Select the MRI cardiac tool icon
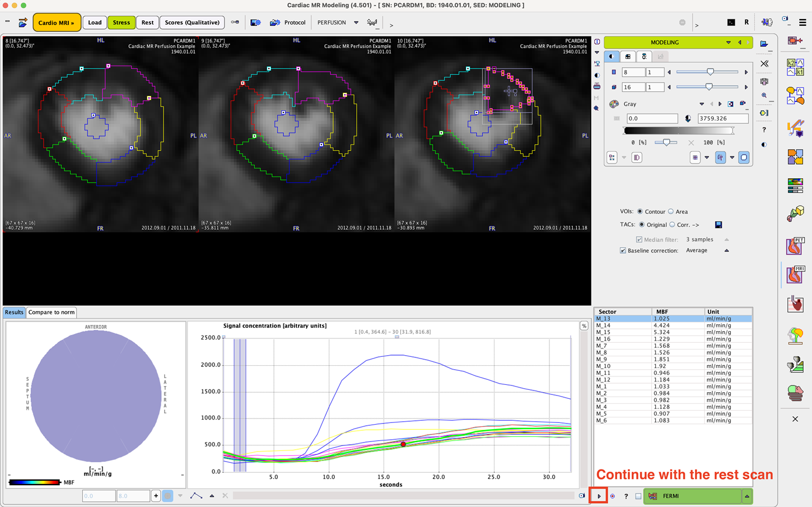The width and height of the screenshot is (812, 507). (x=795, y=275)
